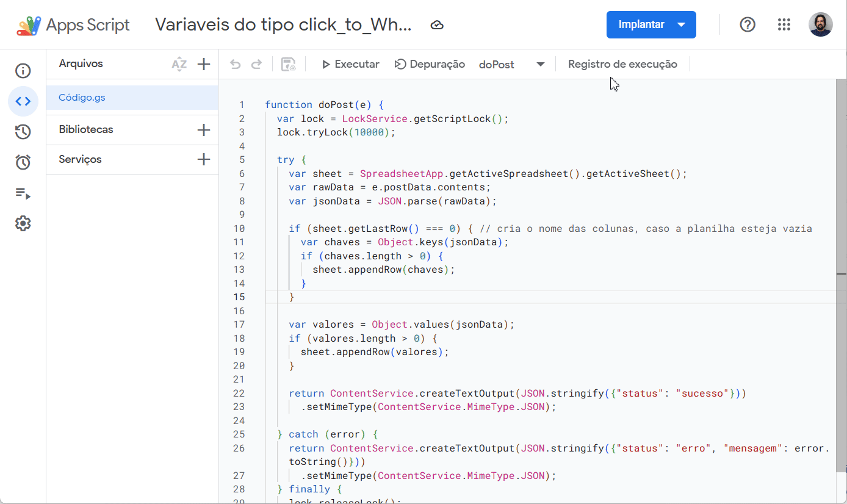Image resolution: width=847 pixels, height=504 pixels.
Task: Click the save project icon
Action: [x=289, y=65]
